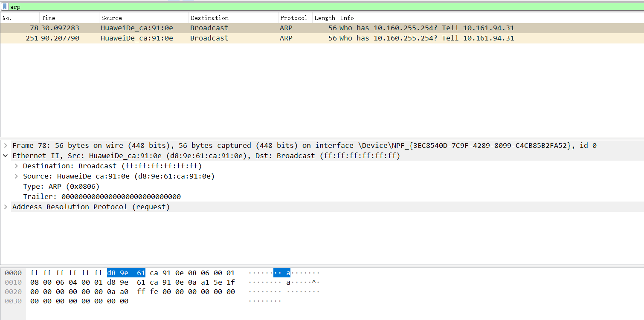644x320 pixels.
Task: Sort by the Time column header
Action: click(x=70, y=18)
